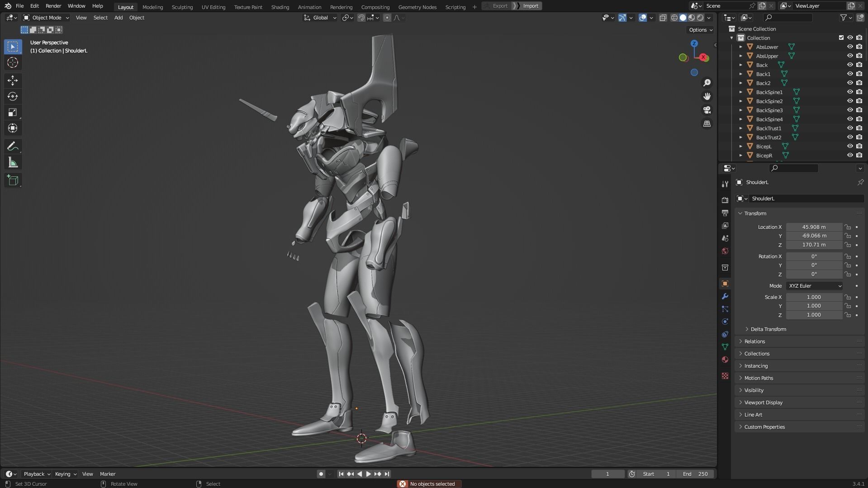Click the Export button
This screenshot has height=488, width=868.
tap(497, 6)
